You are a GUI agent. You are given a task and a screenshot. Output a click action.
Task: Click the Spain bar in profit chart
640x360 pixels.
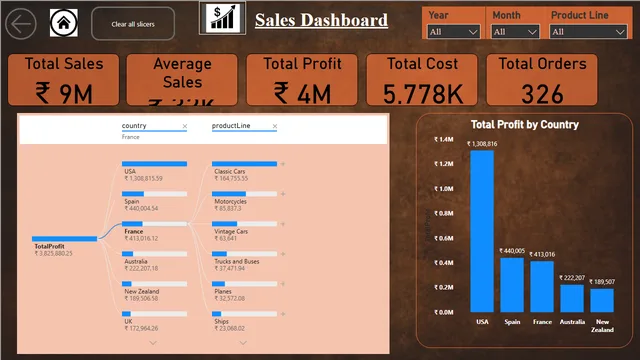512,285
